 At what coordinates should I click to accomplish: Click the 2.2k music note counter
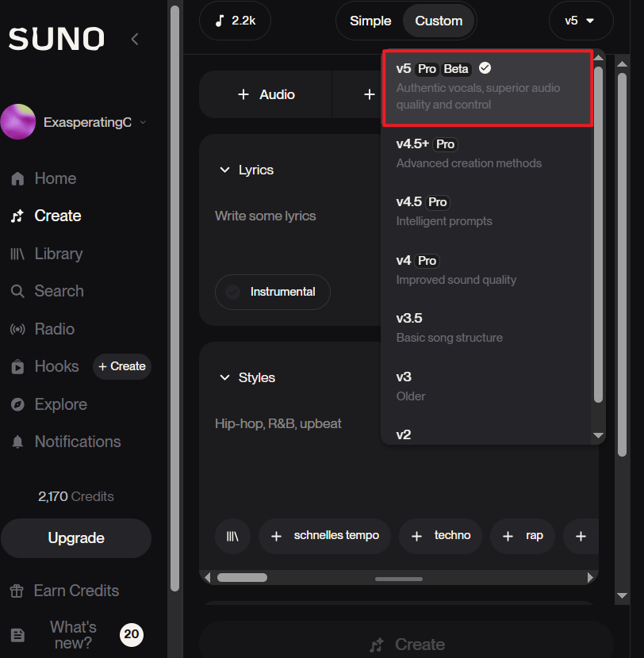235,21
